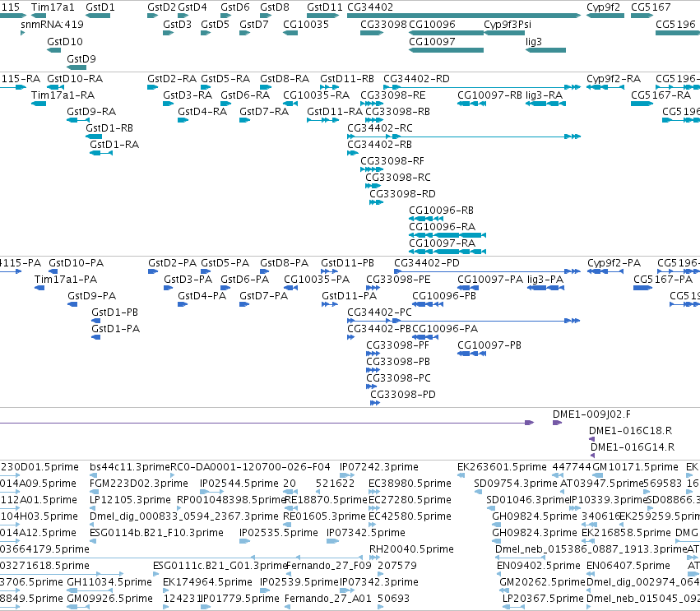Select the CG10096 gene label

tap(432, 24)
